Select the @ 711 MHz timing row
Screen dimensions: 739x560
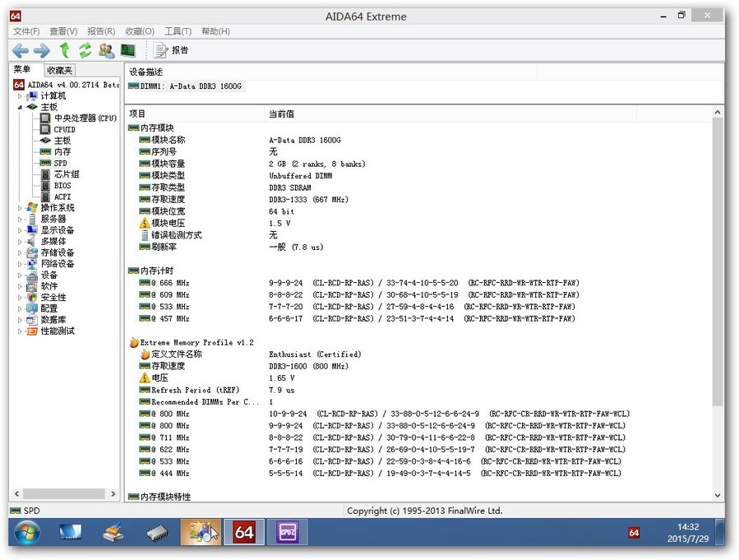pyautogui.click(x=418, y=438)
